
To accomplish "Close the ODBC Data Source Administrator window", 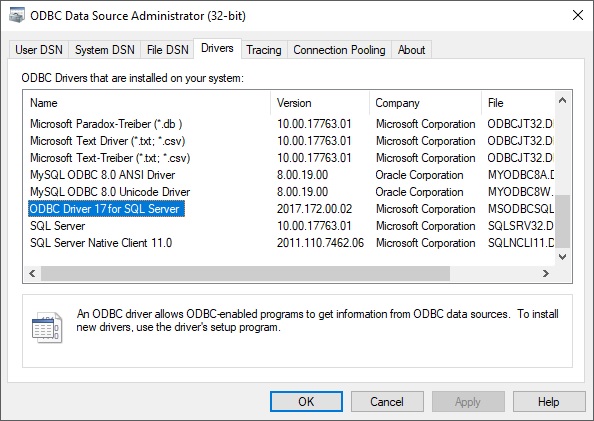I will pyautogui.click(x=578, y=16).
